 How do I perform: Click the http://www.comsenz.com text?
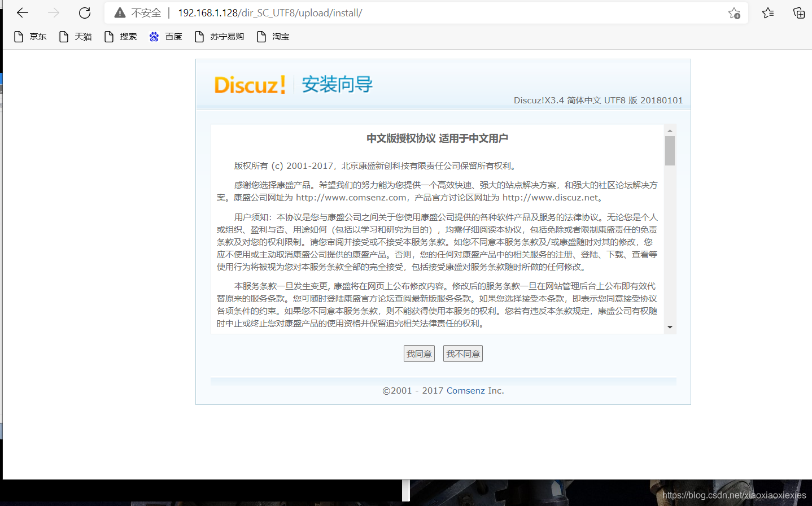(351, 198)
